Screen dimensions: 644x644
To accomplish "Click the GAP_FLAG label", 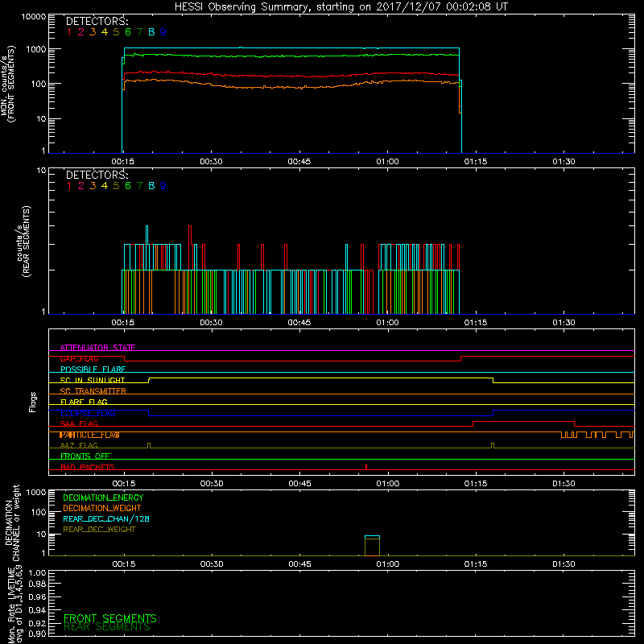I will tap(79, 358).
